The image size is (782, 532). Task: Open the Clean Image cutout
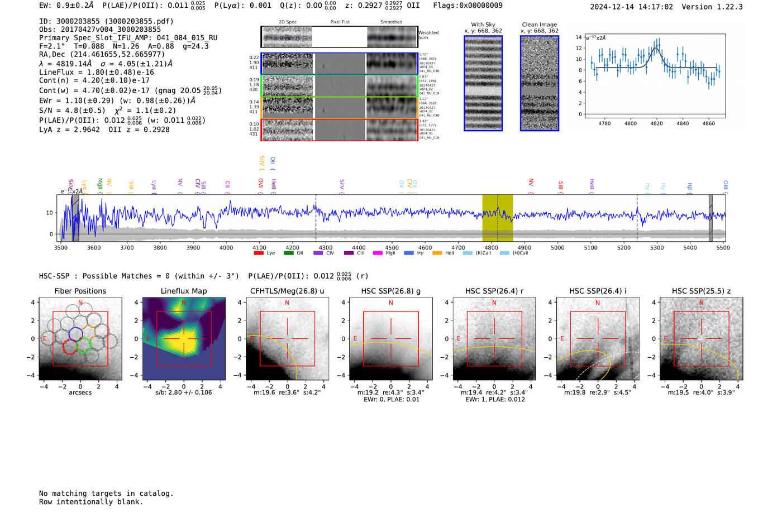click(540, 83)
